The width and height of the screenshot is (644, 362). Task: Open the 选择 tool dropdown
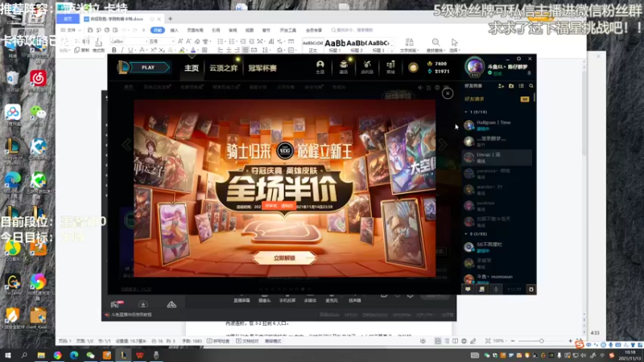coord(454,45)
